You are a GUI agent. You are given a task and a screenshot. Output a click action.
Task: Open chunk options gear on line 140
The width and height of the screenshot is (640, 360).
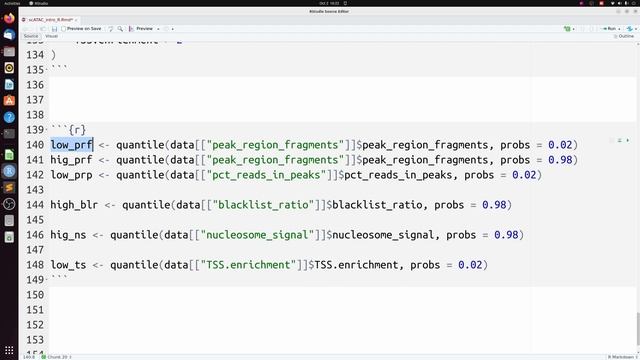click(611, 140)
